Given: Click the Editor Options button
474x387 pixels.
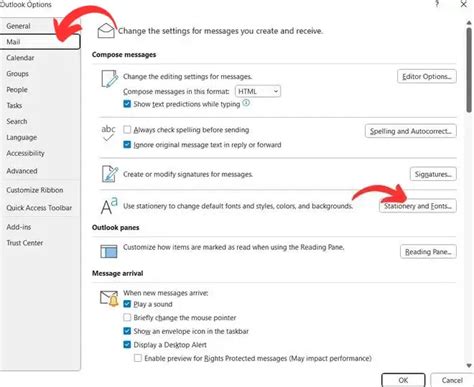Looking at the screenshot, I should tap(427, 76).
